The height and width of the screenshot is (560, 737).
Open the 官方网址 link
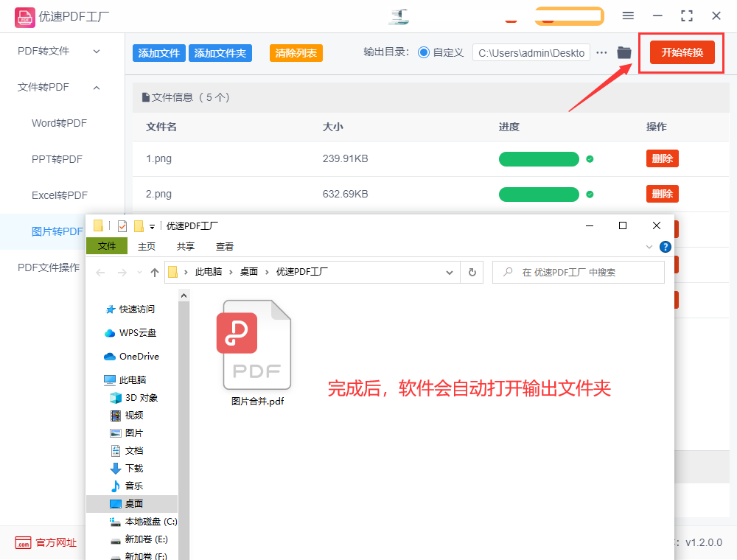(x=56, y=542)
